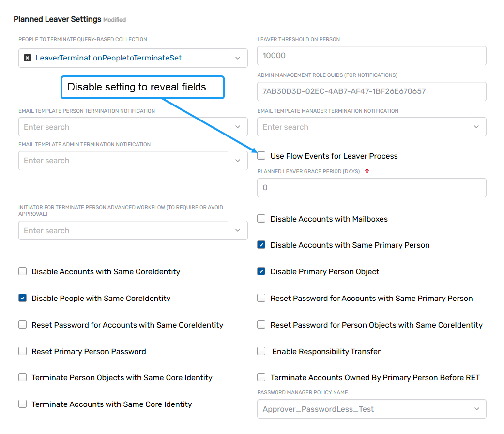Check Enable Responsibility Transfer
This screenshot has height=434, width=504.
coord(261,351)
